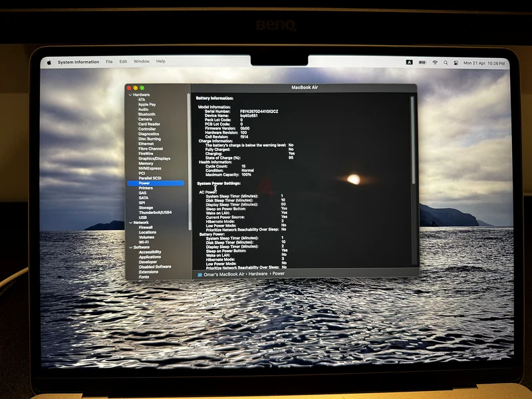Collapse the Software section
This screenshot has height=399, width=532.
pos(131,247)
